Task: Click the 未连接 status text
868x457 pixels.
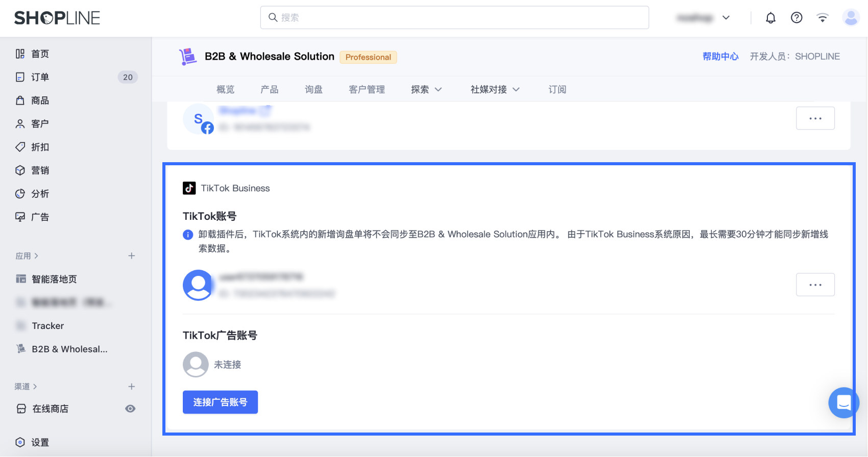Action: point(227,365)
